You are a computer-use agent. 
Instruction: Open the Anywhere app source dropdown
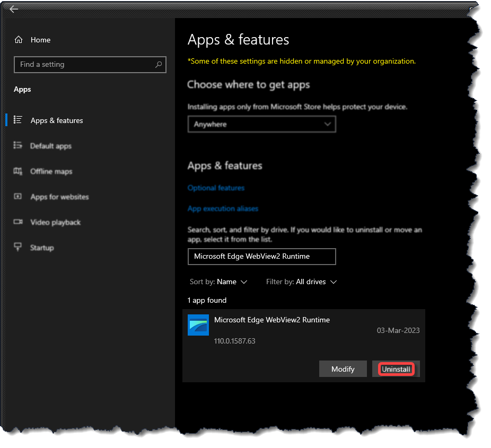click(x=262, y=124)
